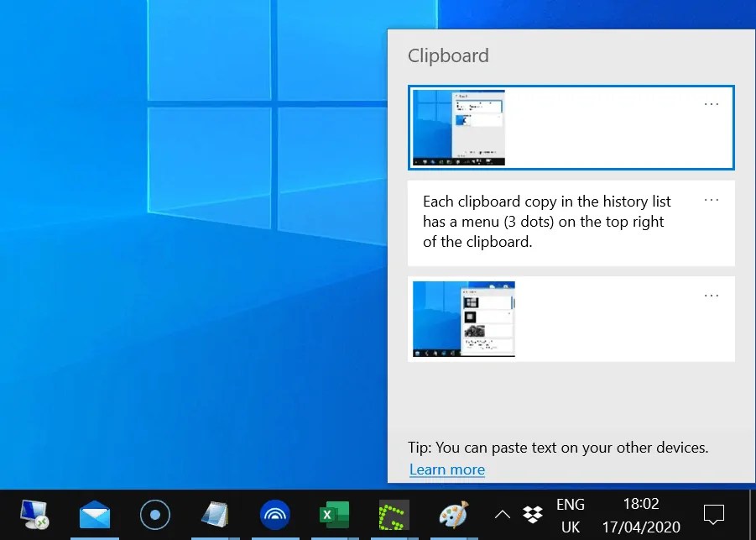Screen dimensions: 756x540
Task: Click the screen recorder icon in the taskbar
Action: tap(154, 515)
